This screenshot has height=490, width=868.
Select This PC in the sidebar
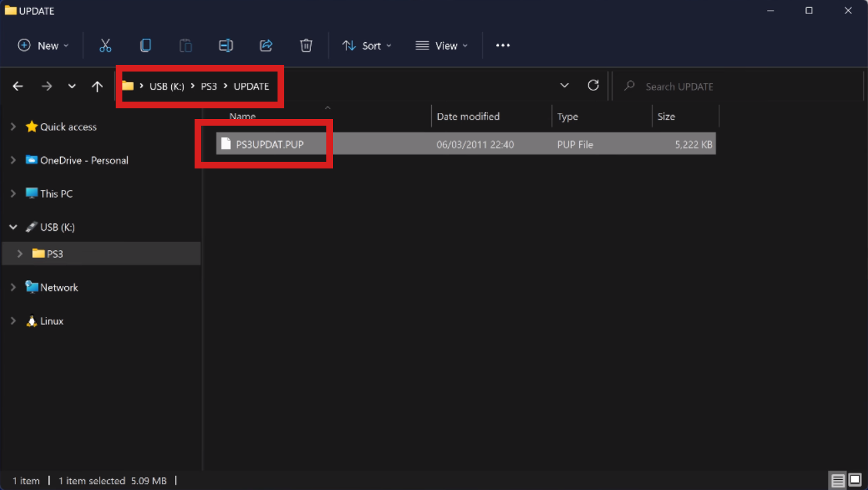[56, 194]
